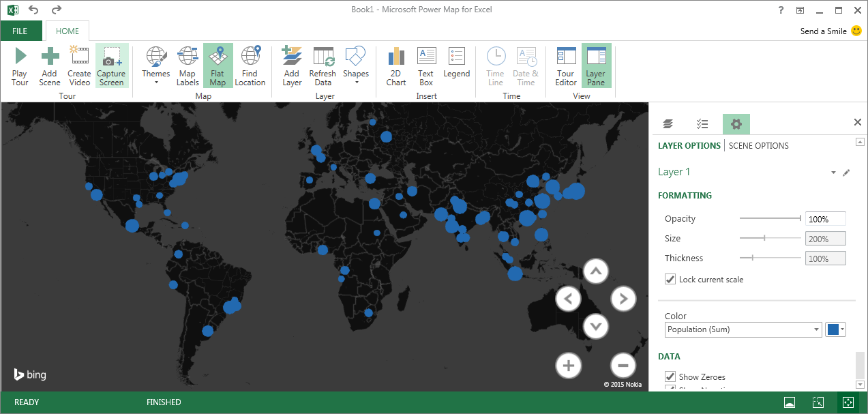This screenshot has height=414, width=868.
Task: Rotate the map left
Action: pyautogui.click(x=569, y=298)
